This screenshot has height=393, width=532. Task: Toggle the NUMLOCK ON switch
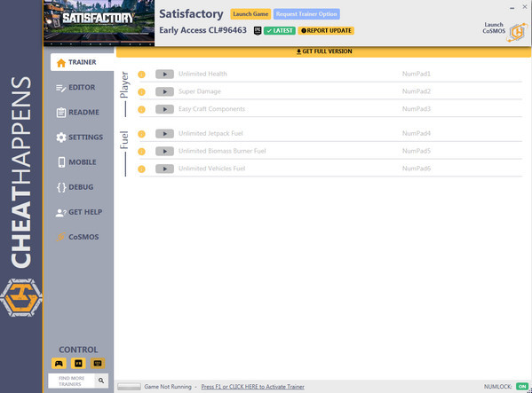click(x=522, y=387)
